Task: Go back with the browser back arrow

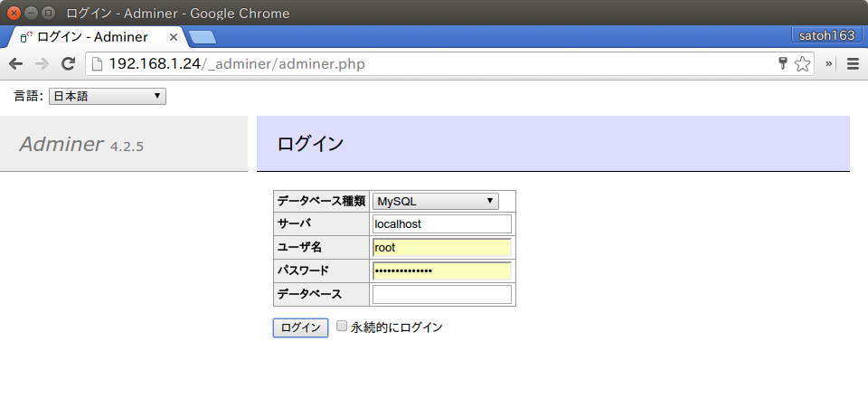Action: click(x=15, y=63)
